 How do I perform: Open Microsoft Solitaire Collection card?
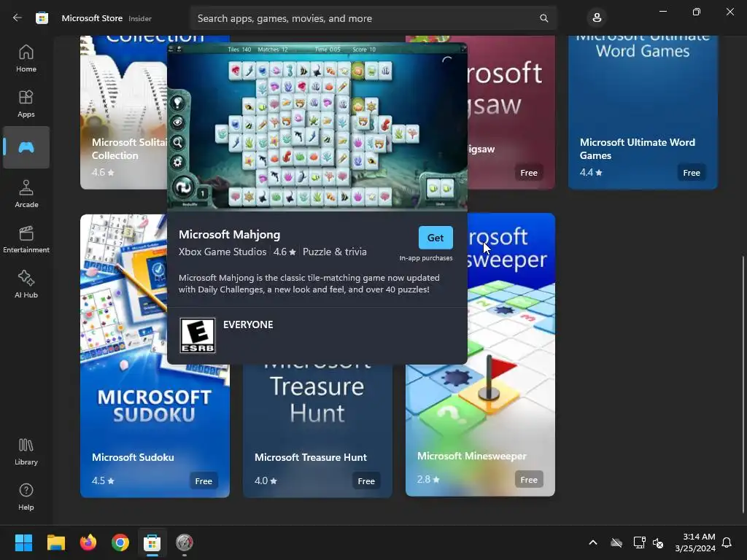(124, 112)
